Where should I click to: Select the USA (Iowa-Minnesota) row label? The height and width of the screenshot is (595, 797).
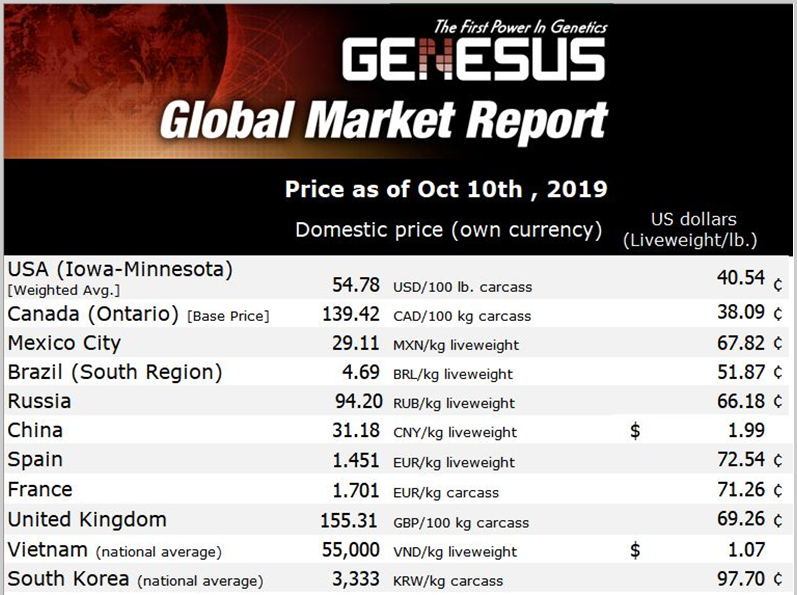click(x=120, y=269)
